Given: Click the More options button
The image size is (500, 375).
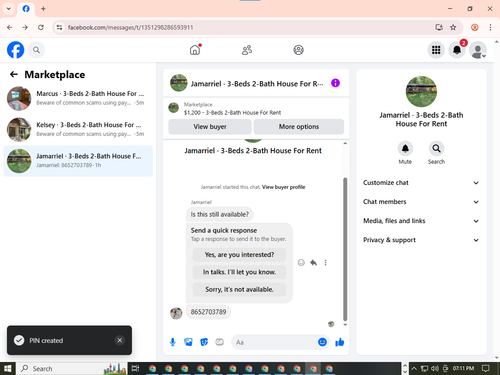Looking at the screenshot, I should [x=299, y=127].
